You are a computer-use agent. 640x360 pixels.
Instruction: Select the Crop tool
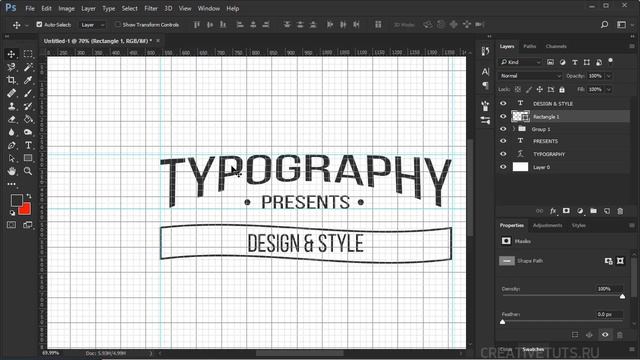[11, 80]
